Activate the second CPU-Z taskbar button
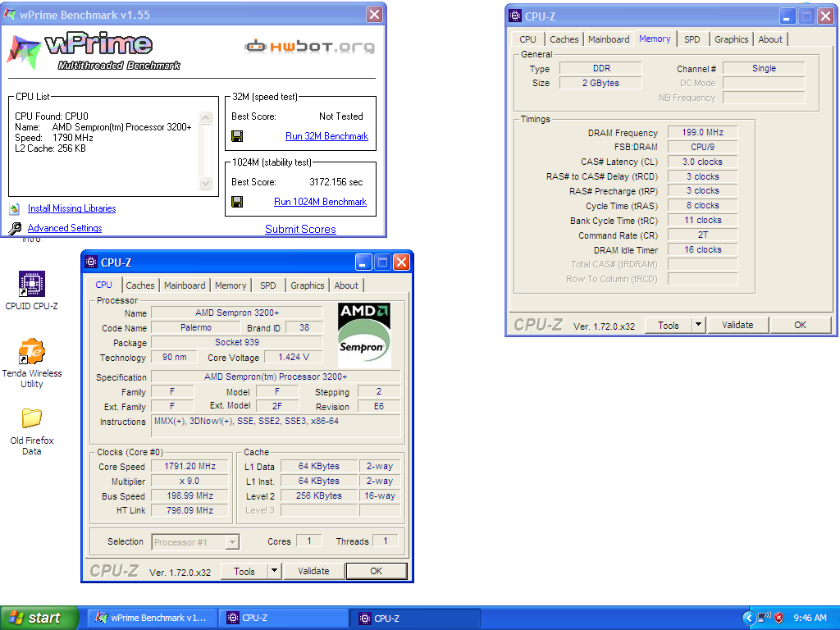Viewport: 840px width, 630px height. pyautogui.click(x=416, y=618)
